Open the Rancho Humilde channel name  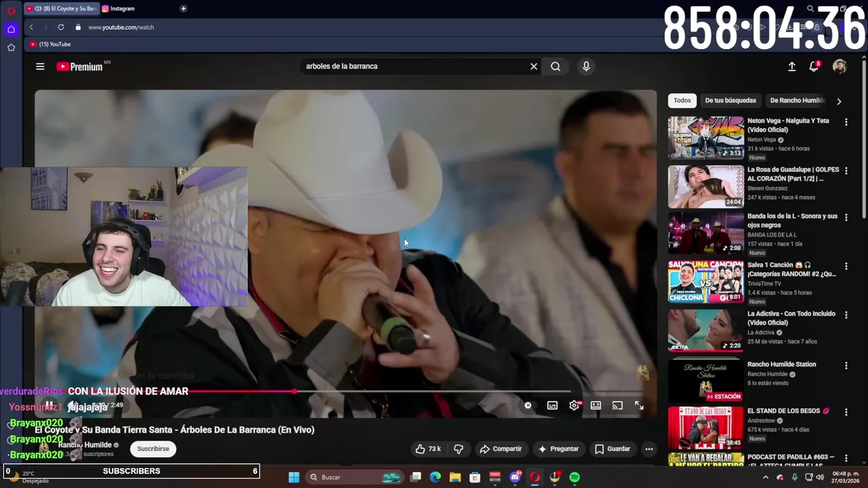coord(85,445)
